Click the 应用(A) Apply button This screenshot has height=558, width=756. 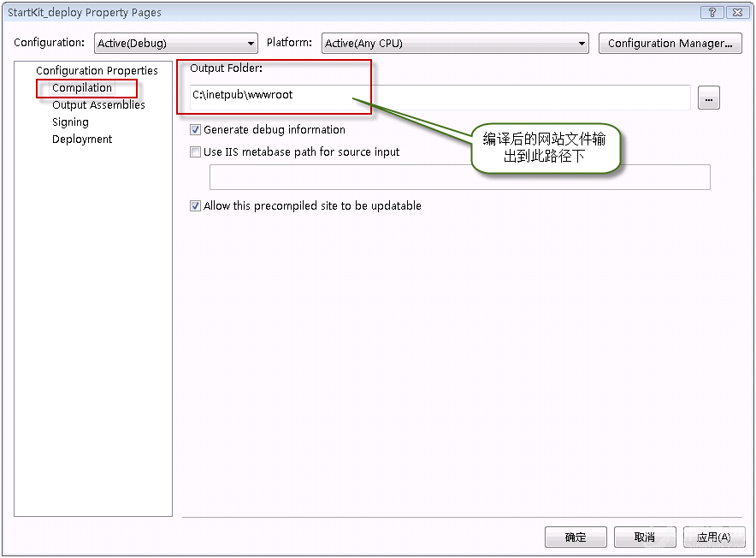click(713, 537)
